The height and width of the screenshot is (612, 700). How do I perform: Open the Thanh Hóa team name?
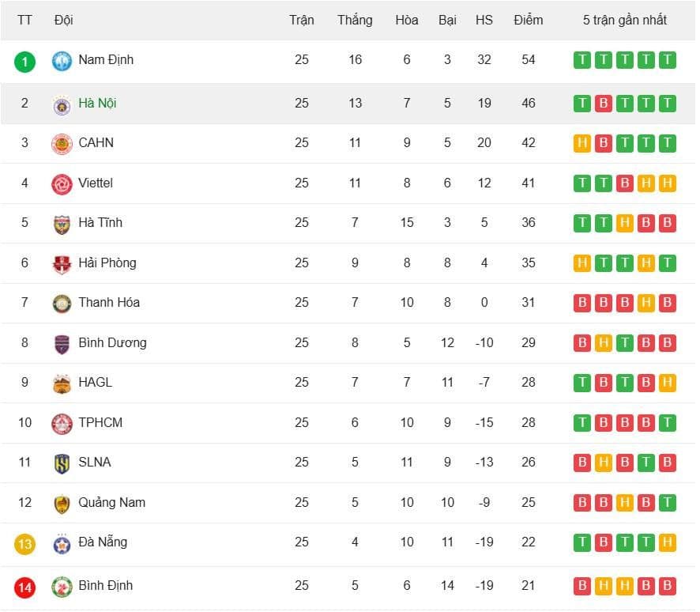109,302
